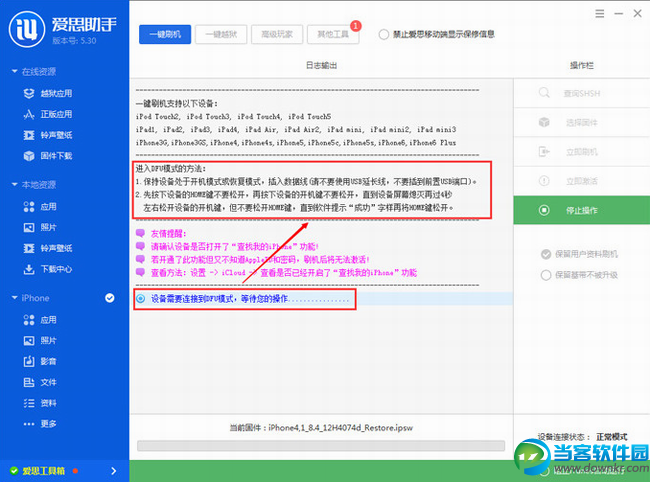The width and height of the screenshot is (650, 482).
Task: Toggle 禁止爱思移动端显示保修信息 option
Action: click(384, 34)
